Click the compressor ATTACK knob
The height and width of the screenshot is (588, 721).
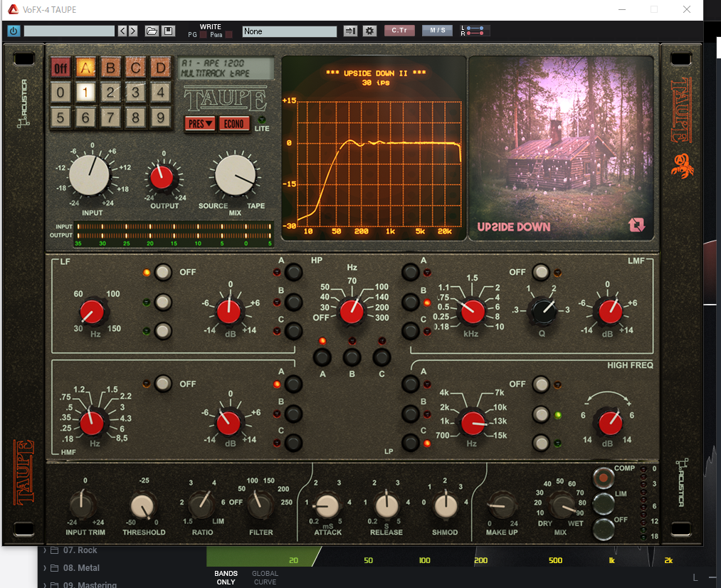327,505
